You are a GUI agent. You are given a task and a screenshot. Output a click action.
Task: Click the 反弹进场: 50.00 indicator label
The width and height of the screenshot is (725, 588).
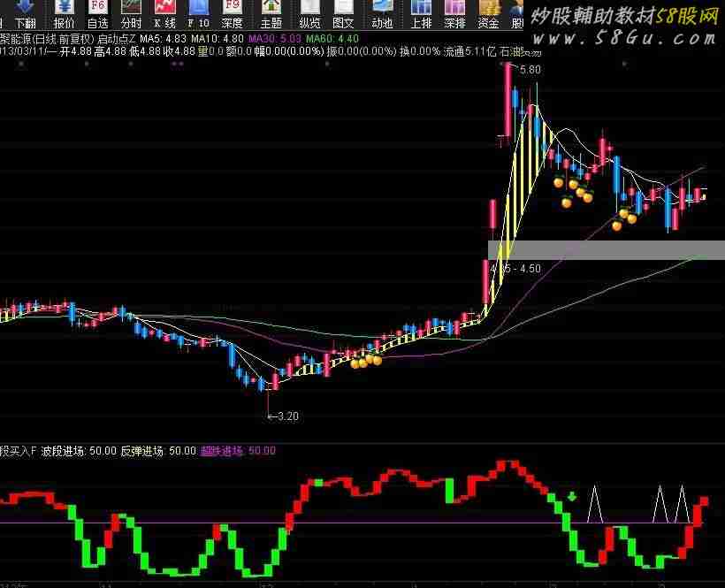(x=158, y=451)
